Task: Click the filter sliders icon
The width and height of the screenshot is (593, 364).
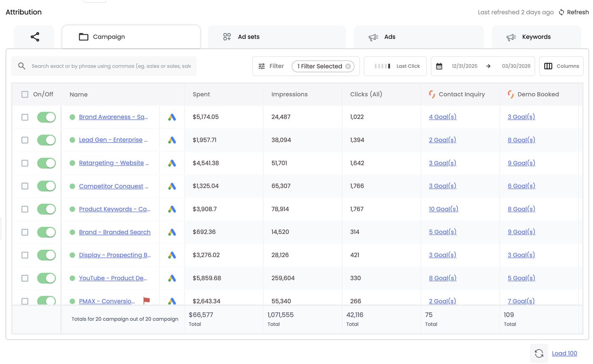Action: [x=262, y=66]
